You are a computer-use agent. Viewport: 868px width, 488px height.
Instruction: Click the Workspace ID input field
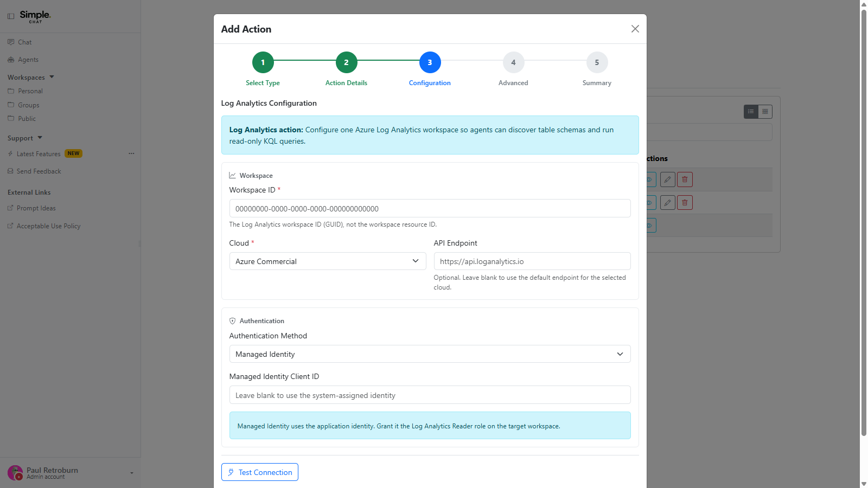pyautogui.click(x=430, y=209)
